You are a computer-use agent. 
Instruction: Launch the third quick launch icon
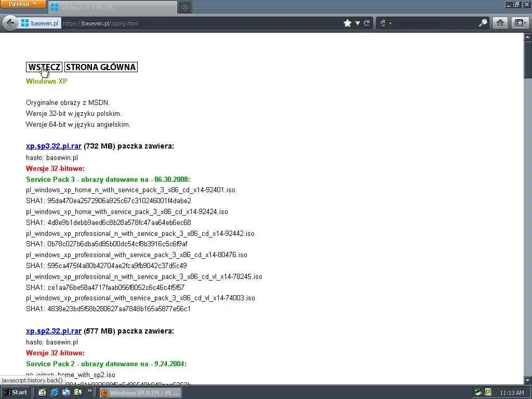click(66, 393)
